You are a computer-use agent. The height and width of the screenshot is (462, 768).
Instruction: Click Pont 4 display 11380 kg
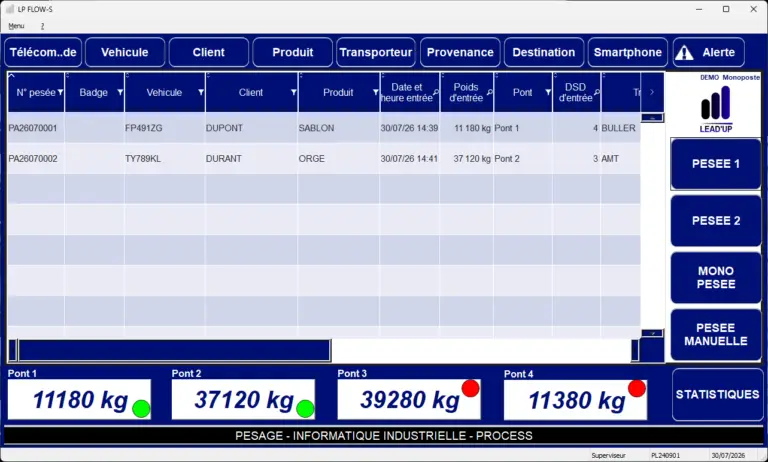[x=576, y=400]
